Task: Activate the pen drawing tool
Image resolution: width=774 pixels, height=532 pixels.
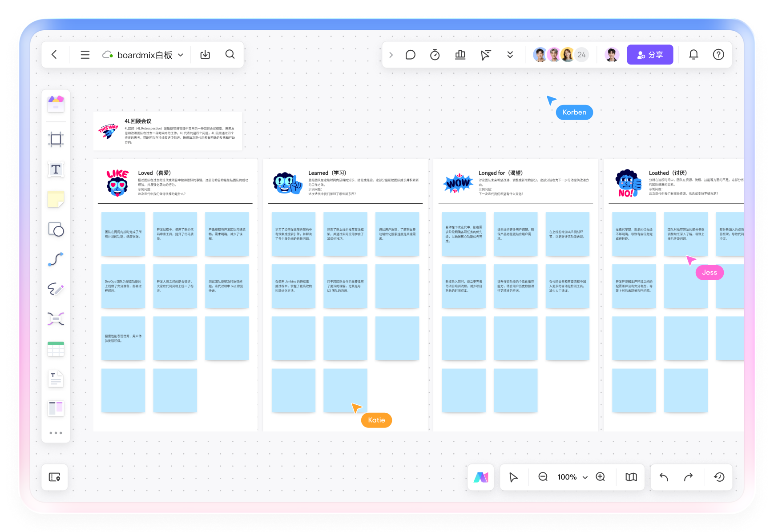Action: (x=56, y=289)
